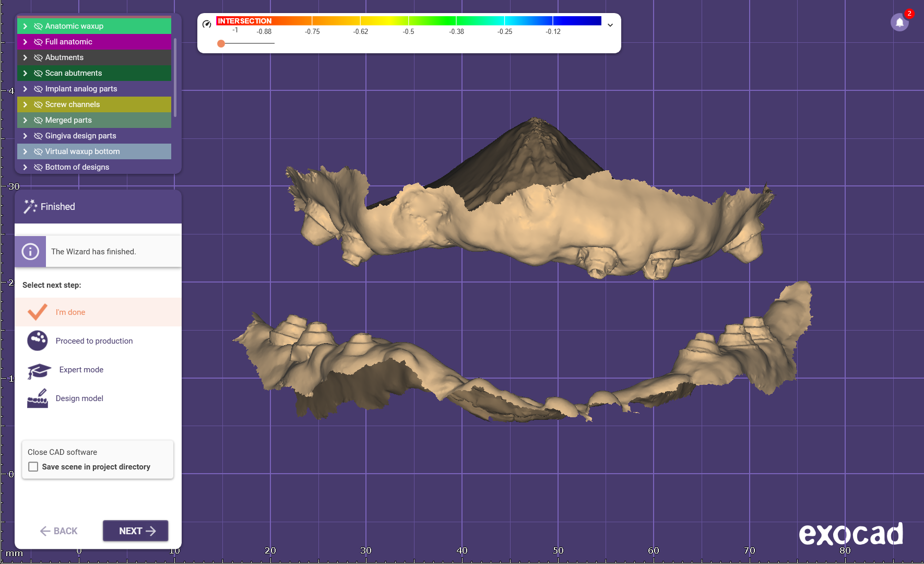Expand the Abutments tree entry
924x564 pixels.
25,57
